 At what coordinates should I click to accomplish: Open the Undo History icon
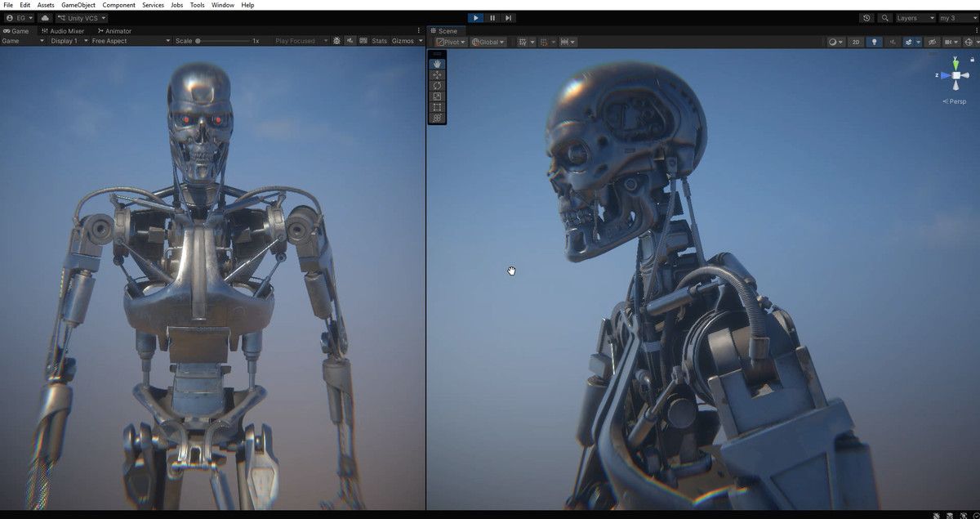866,18
